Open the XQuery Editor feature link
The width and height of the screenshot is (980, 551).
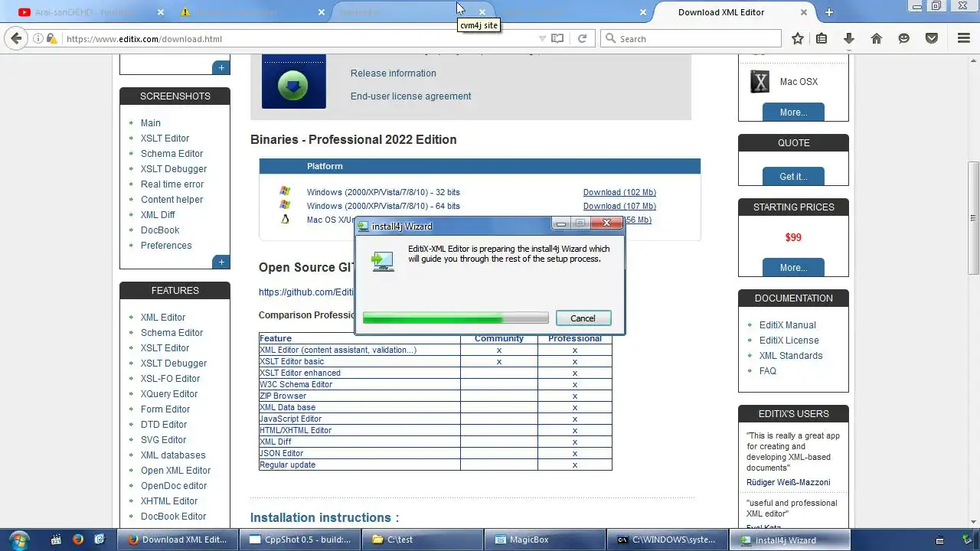[169, 394]
